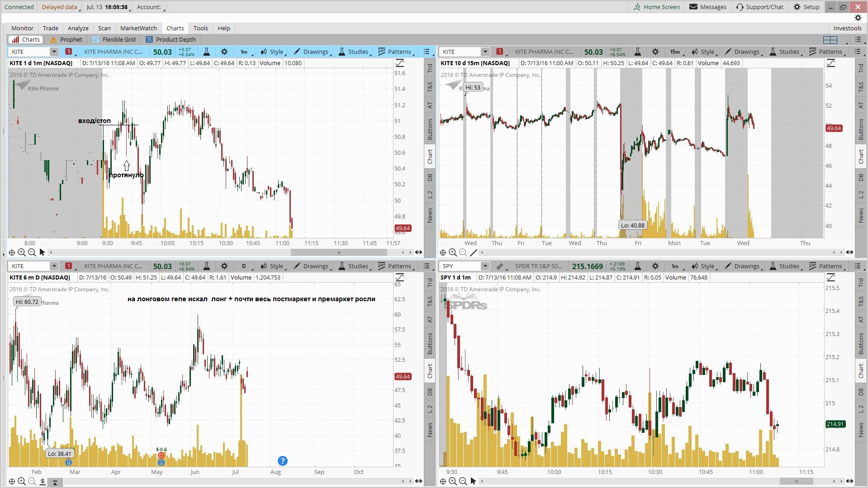The width and height of the screenshot is (868, 488).
Task: Click the gear icon below the window controls
Action: [858, 18]
